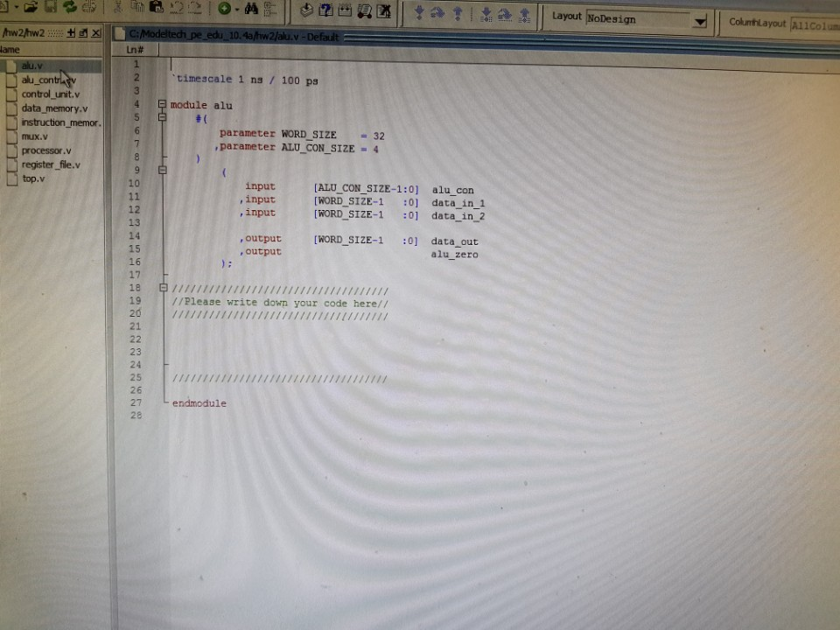Click the data_out port name

(454, 241)
